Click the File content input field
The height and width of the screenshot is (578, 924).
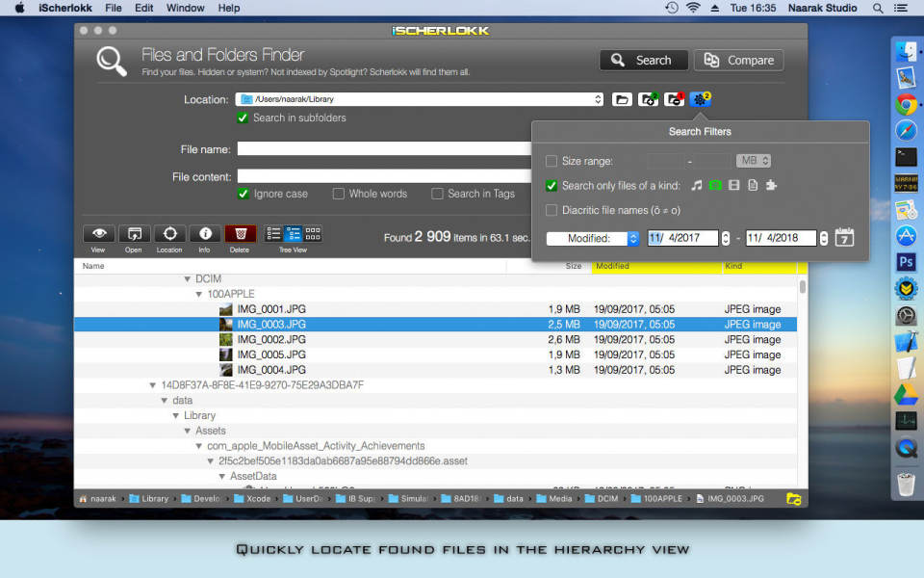[384, 176]
